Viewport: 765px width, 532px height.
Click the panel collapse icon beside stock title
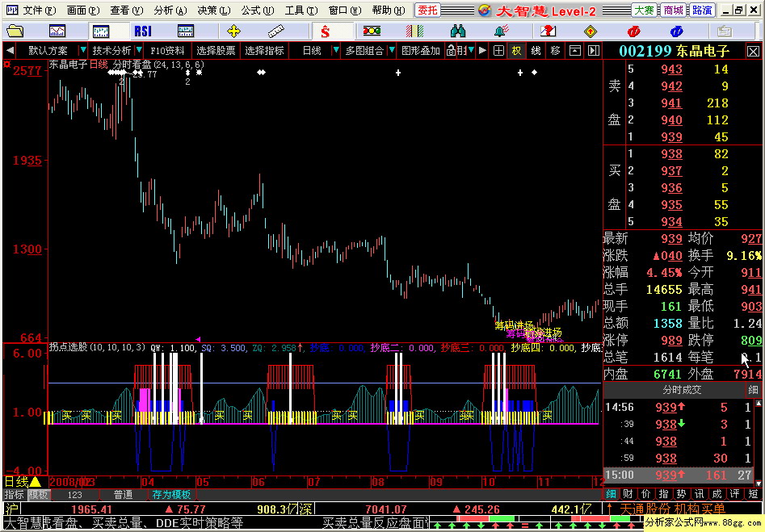594,50
